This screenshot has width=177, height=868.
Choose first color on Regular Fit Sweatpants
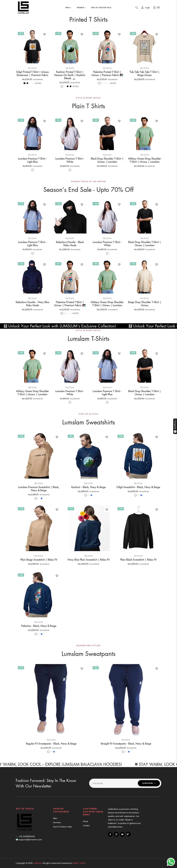pos(48,751)
